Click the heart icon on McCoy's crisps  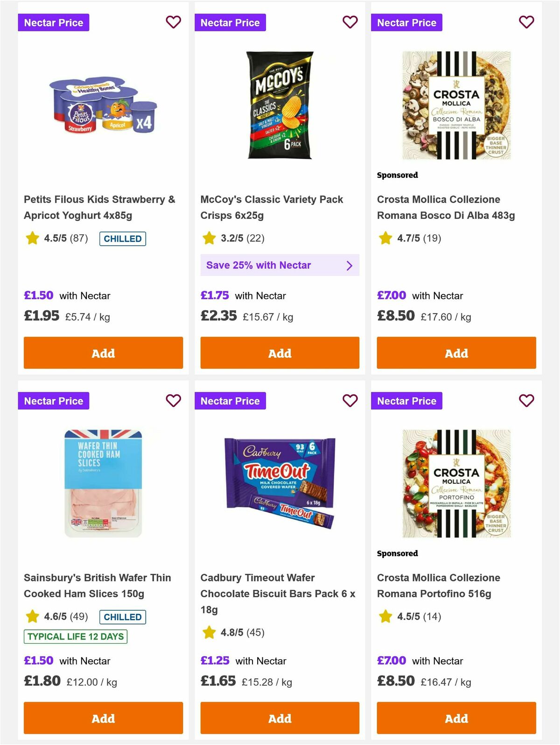point(350,22)
